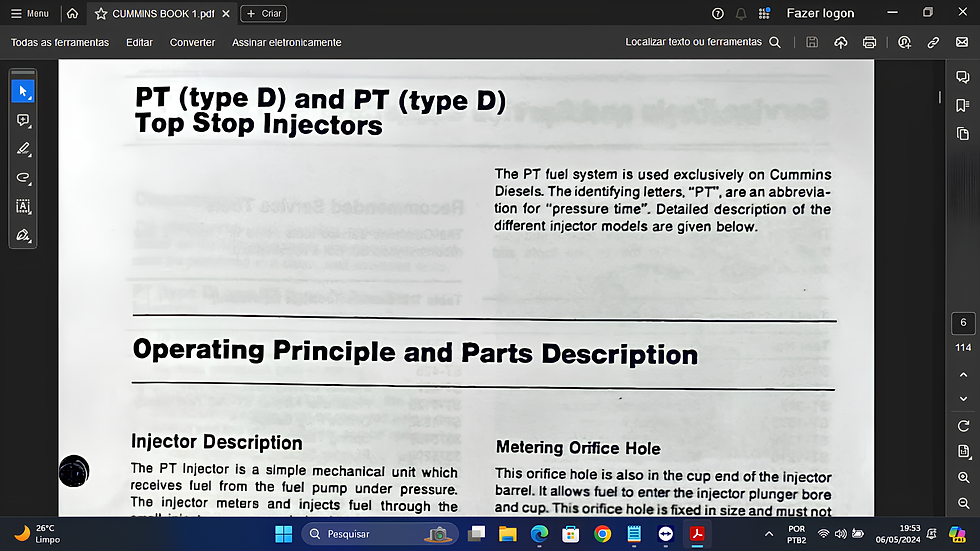Open the share-with-others icon
Image resolution: width=980 pixels, height=551 pixels.
(x=904, y=42)
